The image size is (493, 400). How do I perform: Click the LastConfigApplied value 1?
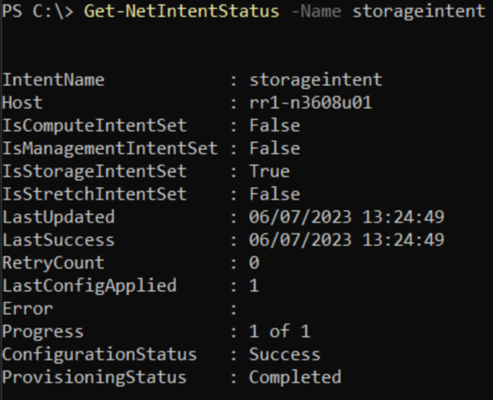click(254, 286)
